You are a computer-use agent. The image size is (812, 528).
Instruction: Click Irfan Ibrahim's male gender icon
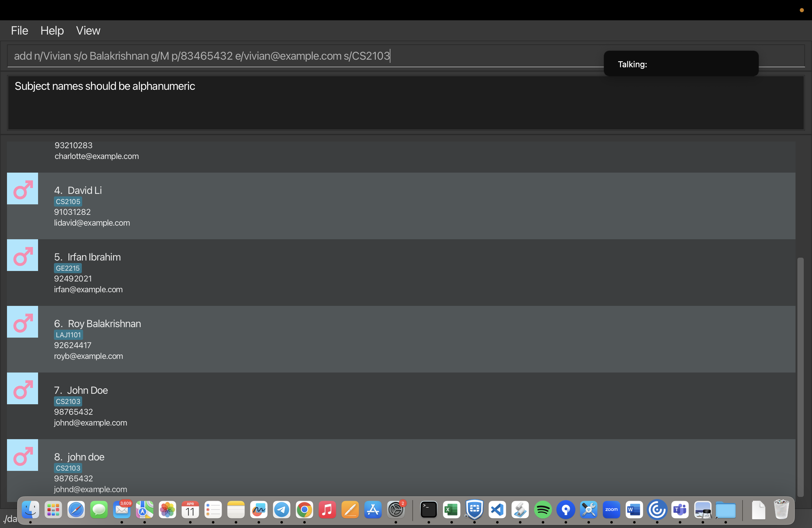[x=23, y=255]
